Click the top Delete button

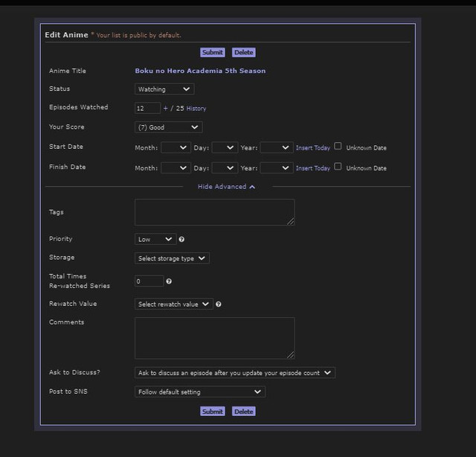click(x=243, y=52)
